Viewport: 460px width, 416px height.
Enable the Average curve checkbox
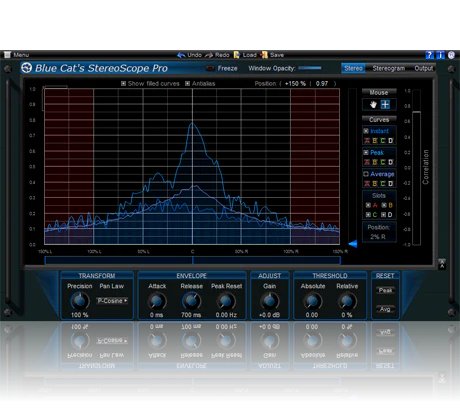366,174
